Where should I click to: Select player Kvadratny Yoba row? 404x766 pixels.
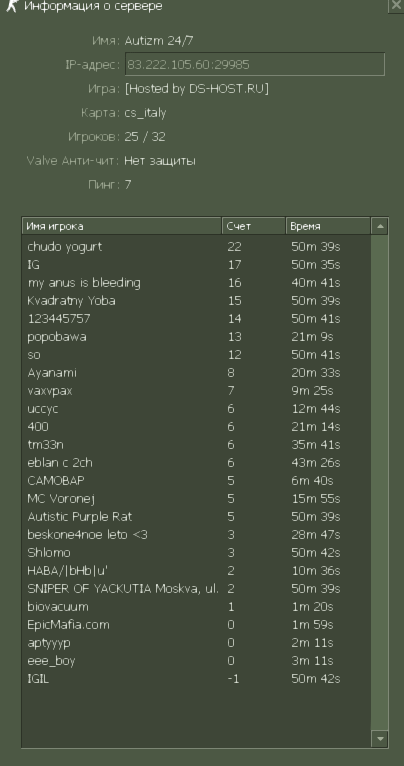(x=196, y=300)
